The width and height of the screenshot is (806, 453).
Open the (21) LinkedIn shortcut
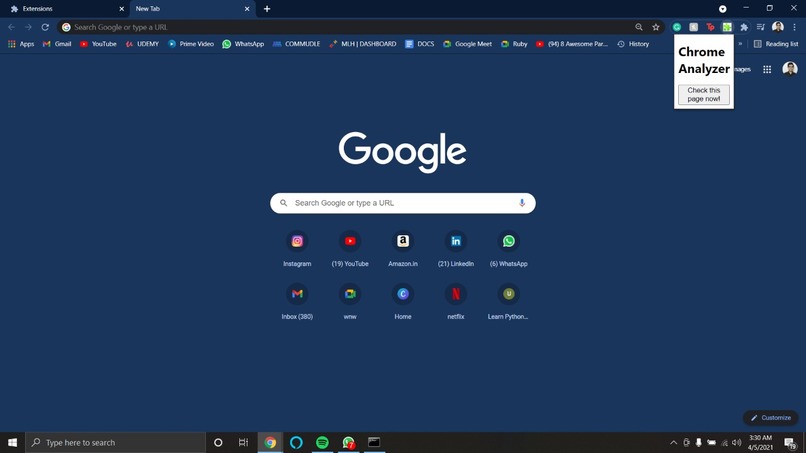(456, 249)
